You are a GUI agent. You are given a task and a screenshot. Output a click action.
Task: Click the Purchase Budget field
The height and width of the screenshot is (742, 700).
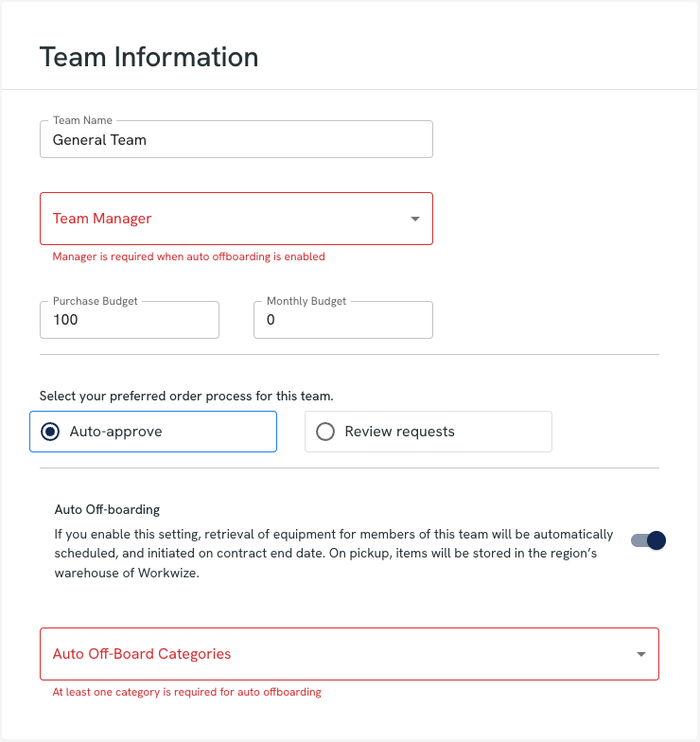(x=130, y=320)
